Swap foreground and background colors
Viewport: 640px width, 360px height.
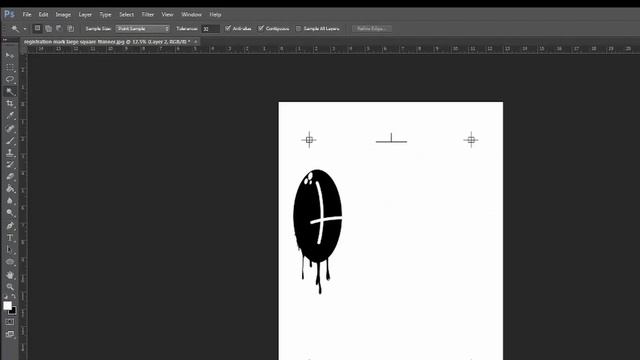tap(13, 297)
